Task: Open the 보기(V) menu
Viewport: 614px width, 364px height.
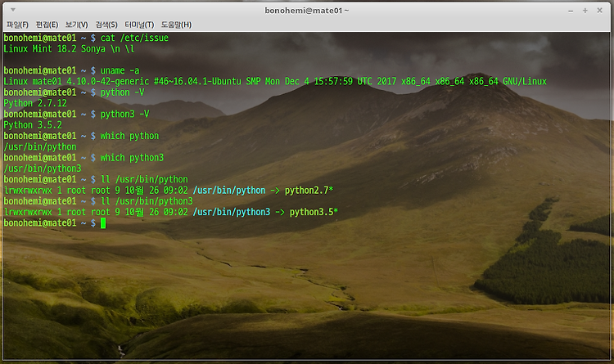Action: coord(77,25)
